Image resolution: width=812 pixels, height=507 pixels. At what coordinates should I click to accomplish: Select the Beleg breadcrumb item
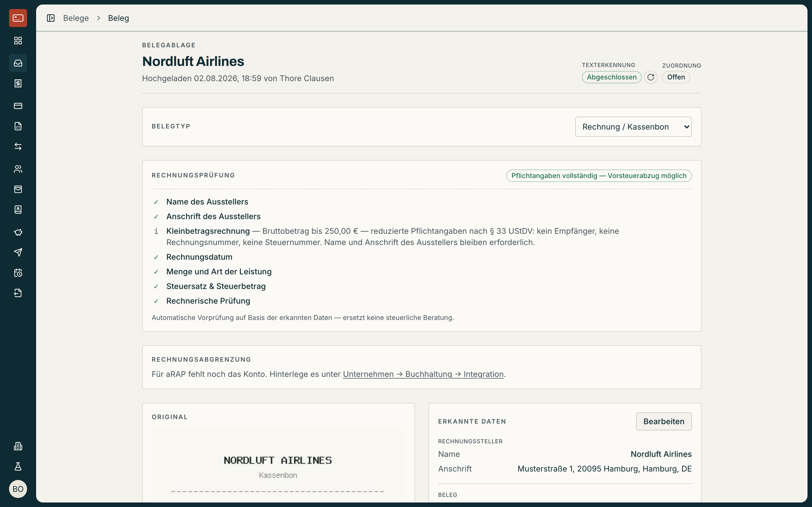[x=118, y=18]
